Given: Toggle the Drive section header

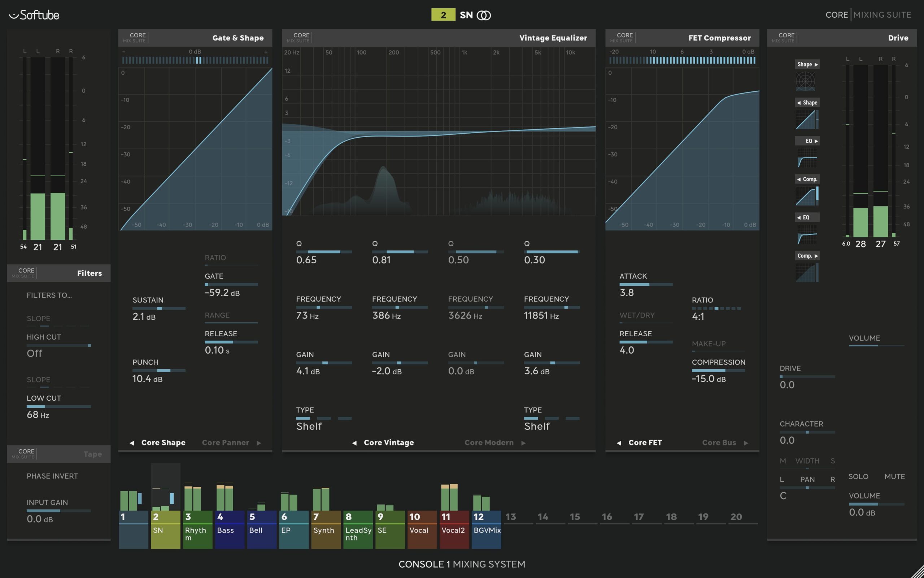Looking at the screenshot, I should tap(842, 38).
